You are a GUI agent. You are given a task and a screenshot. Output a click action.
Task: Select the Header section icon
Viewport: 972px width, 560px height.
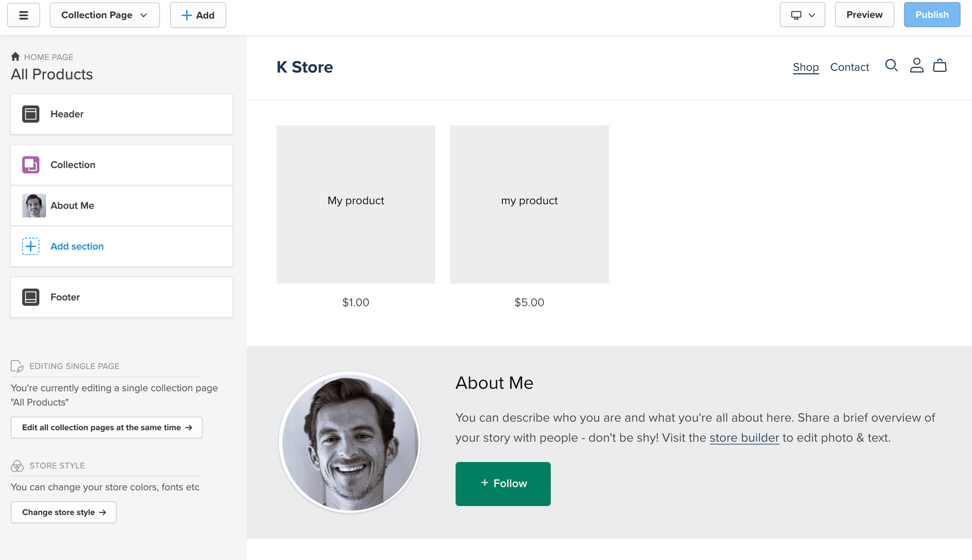31,114
